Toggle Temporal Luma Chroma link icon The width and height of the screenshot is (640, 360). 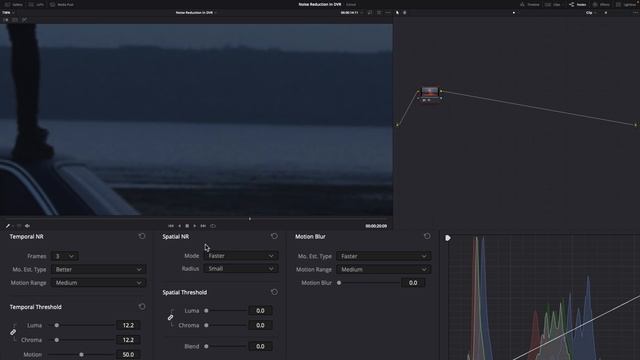tap(13, 332)
